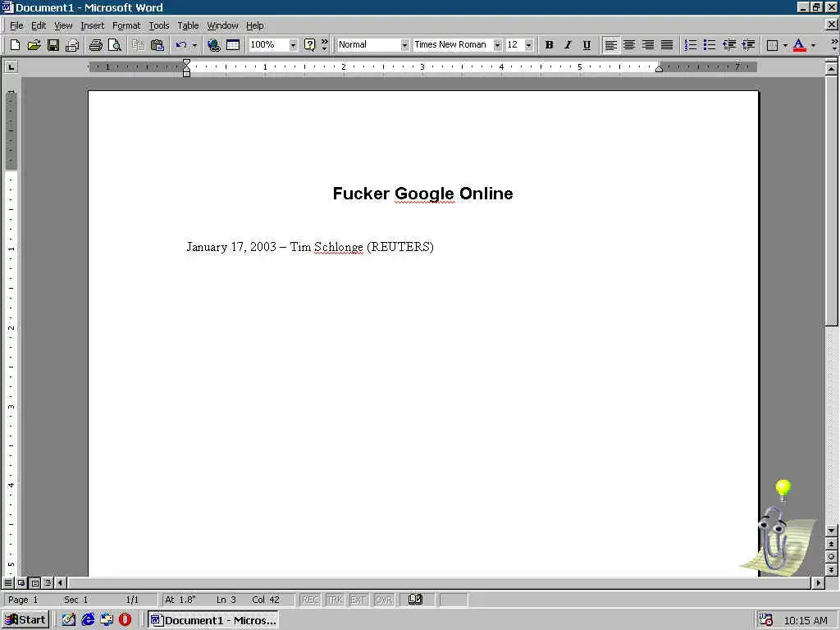Toggle underline formatting

[587, 45]
